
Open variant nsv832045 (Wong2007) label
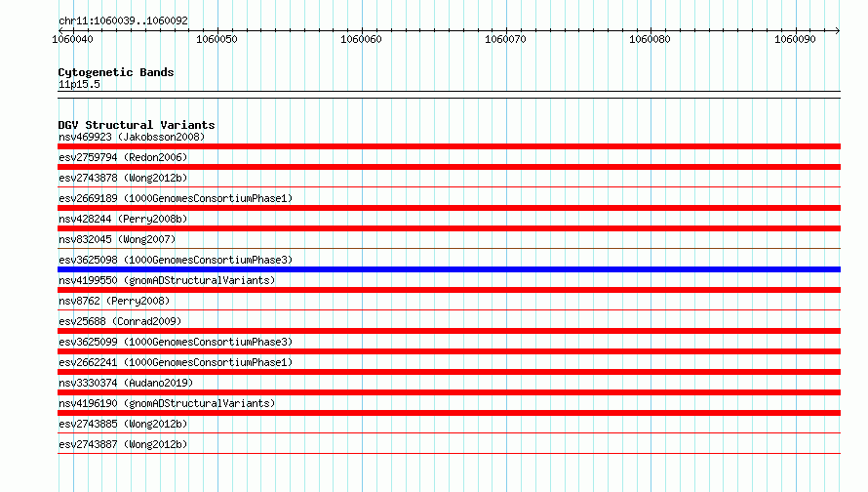117,239
